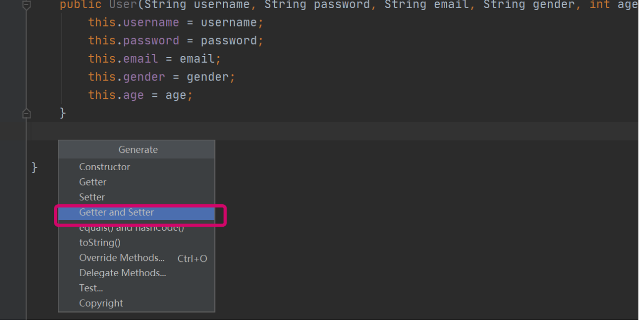Click the this.email assignment line

click(154, 59)
